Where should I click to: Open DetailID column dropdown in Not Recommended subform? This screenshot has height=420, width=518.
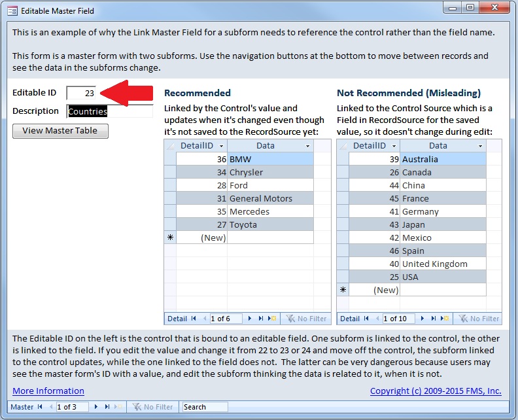click(x=394, y=146)
